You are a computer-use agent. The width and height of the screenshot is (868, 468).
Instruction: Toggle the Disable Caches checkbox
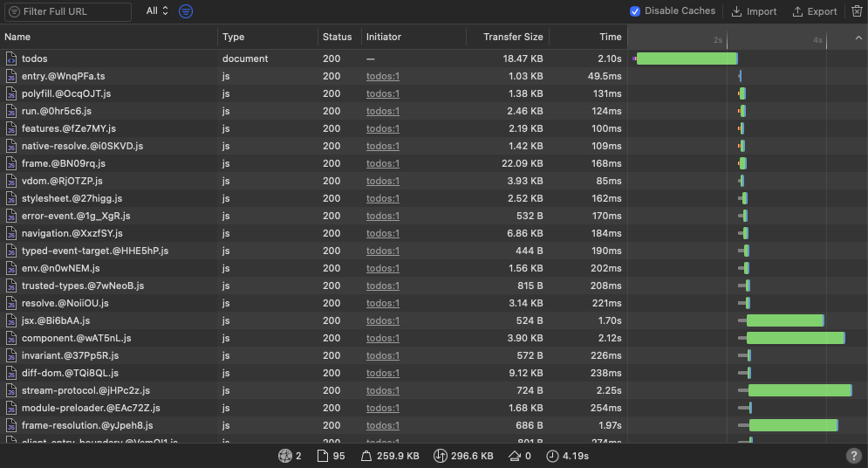coord(635,11)
